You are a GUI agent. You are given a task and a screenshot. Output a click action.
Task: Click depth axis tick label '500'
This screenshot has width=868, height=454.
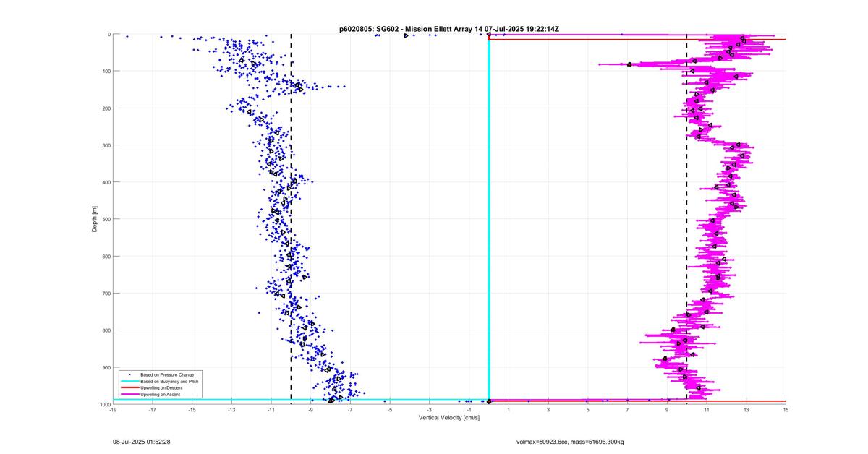pyautogui.click(x=106, y=219)
